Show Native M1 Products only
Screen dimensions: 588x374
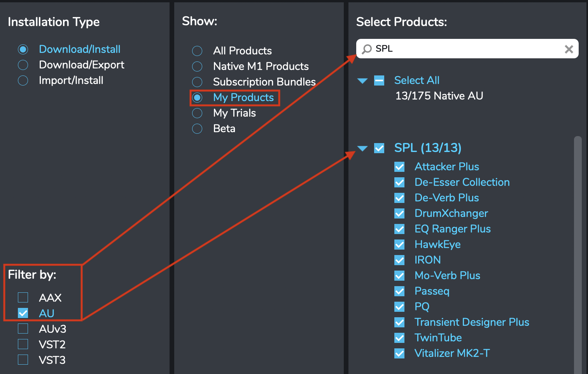[x=197, y=66]
